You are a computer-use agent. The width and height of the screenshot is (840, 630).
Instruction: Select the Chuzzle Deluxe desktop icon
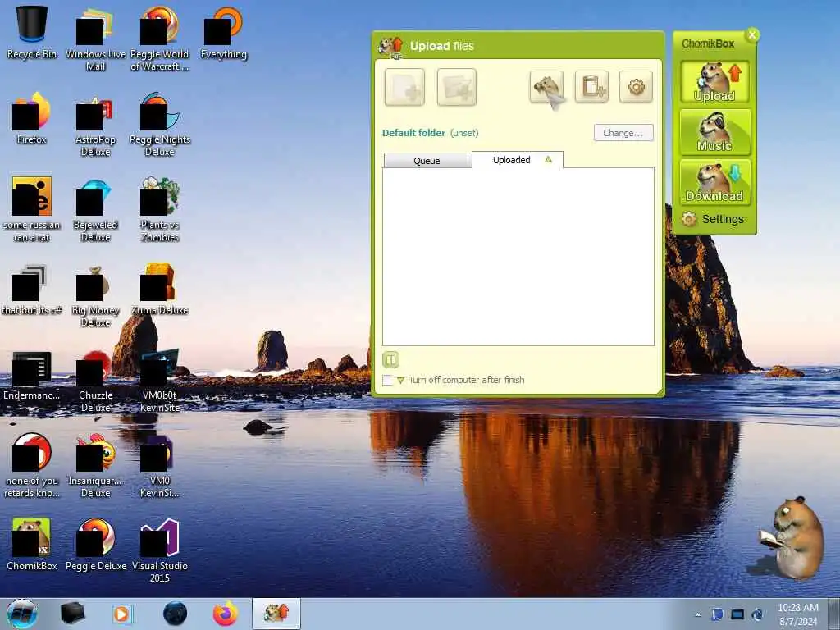[x=95, y=381]
